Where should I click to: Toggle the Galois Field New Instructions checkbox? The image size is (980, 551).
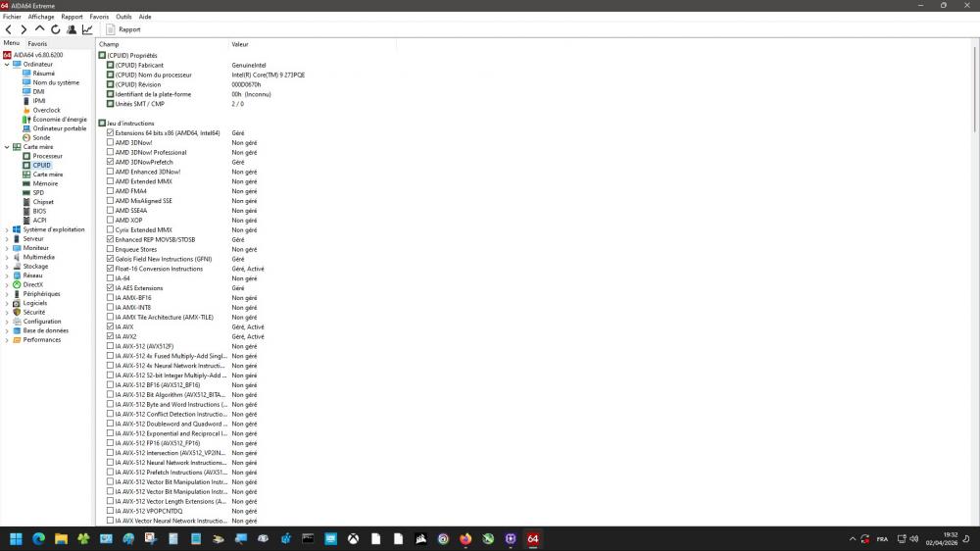110,259
